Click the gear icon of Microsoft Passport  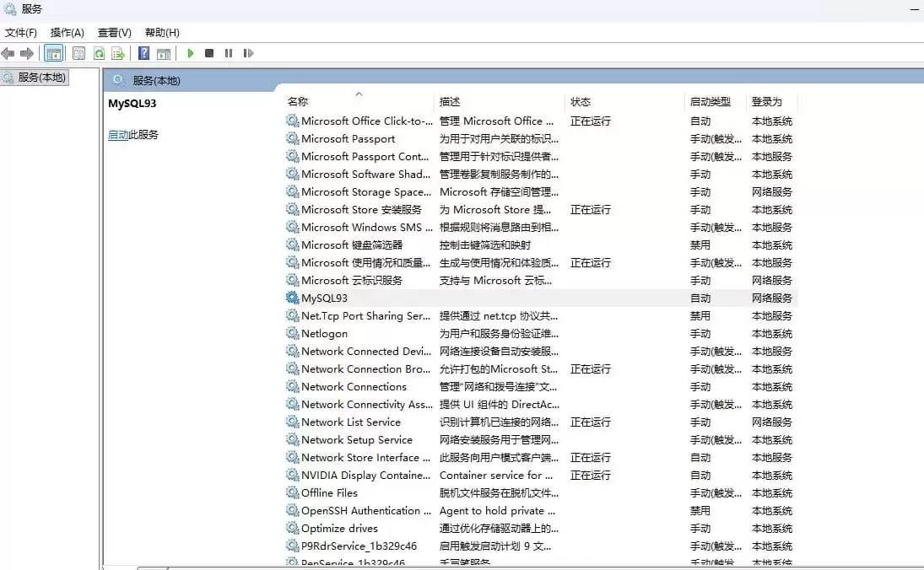click(292, 139)
